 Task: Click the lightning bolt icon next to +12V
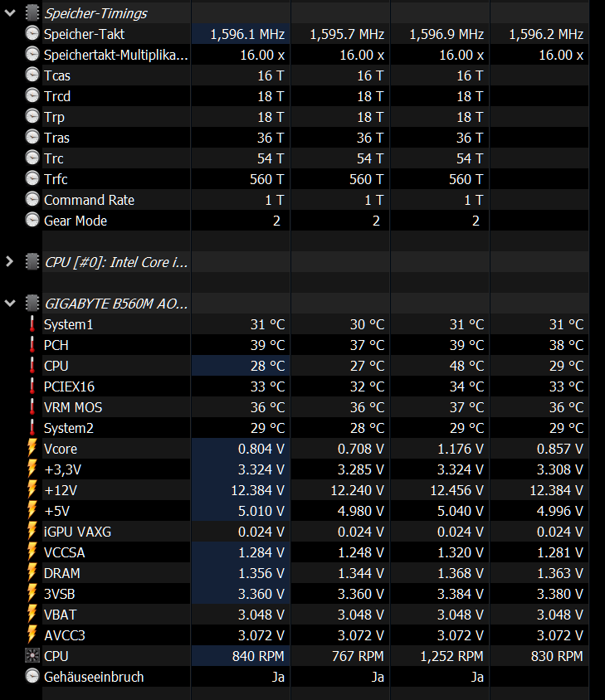click(32, 489)
